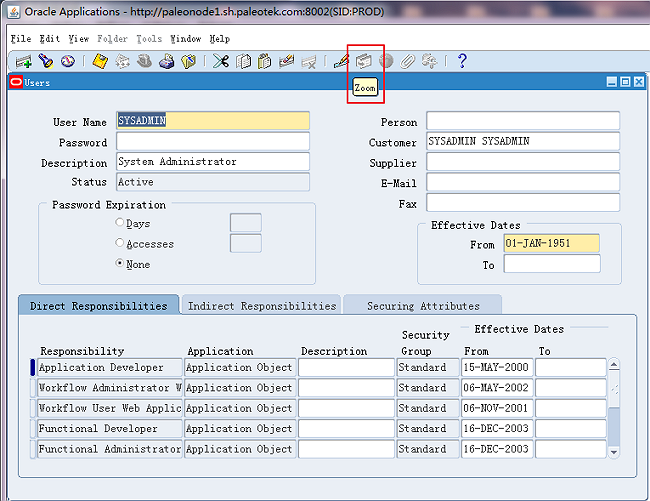Click the New record toolbar icon
This screenshot has width=650, height=501.
pyautogui.click(x=24, y=61)
